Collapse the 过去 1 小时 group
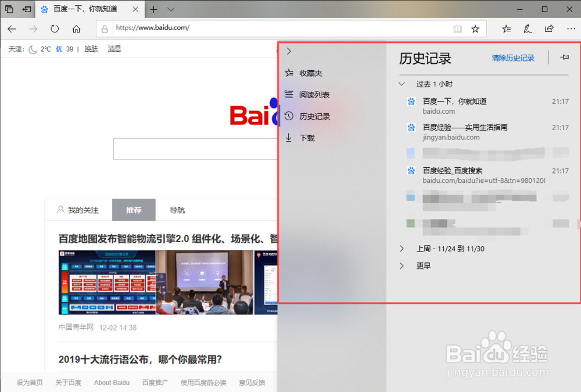Image resolution: width=581 pixels, height=392 pixels. pyautogui.click(x=401, y=84)
